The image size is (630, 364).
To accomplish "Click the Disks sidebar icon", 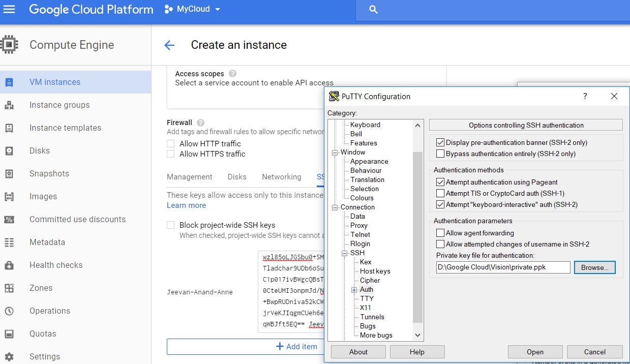I will pos(9,151).
